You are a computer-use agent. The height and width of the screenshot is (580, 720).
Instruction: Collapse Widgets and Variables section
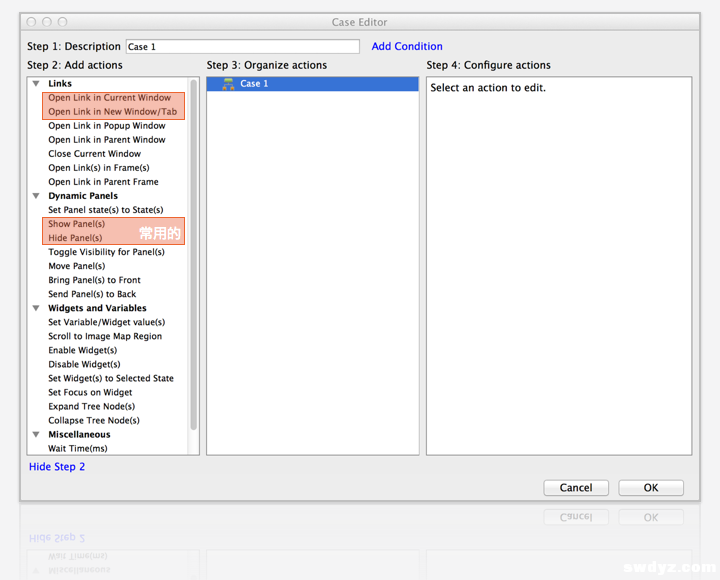(36, 308)
